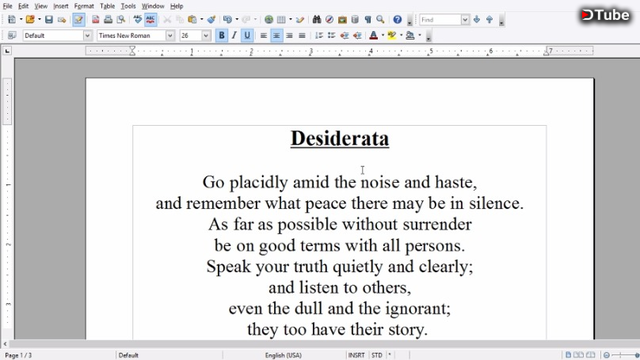Open the Navigator compass icon
The height and width of the screenshot is (360, 640).
click(329, 20)
